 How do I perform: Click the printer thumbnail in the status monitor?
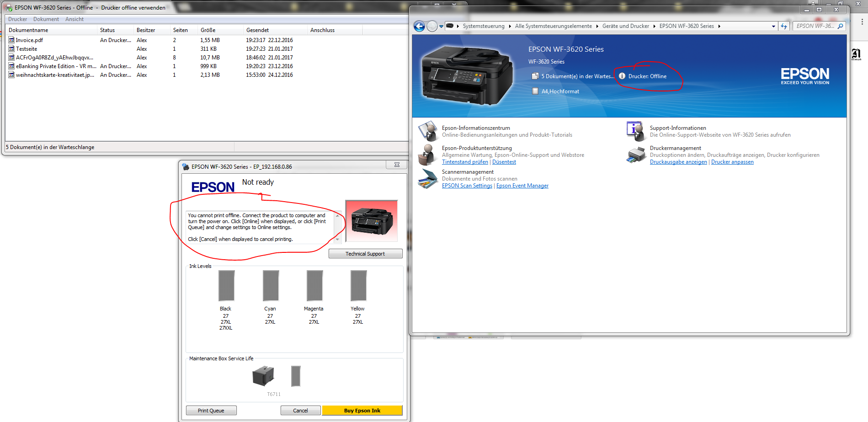[x=372, y=221]
